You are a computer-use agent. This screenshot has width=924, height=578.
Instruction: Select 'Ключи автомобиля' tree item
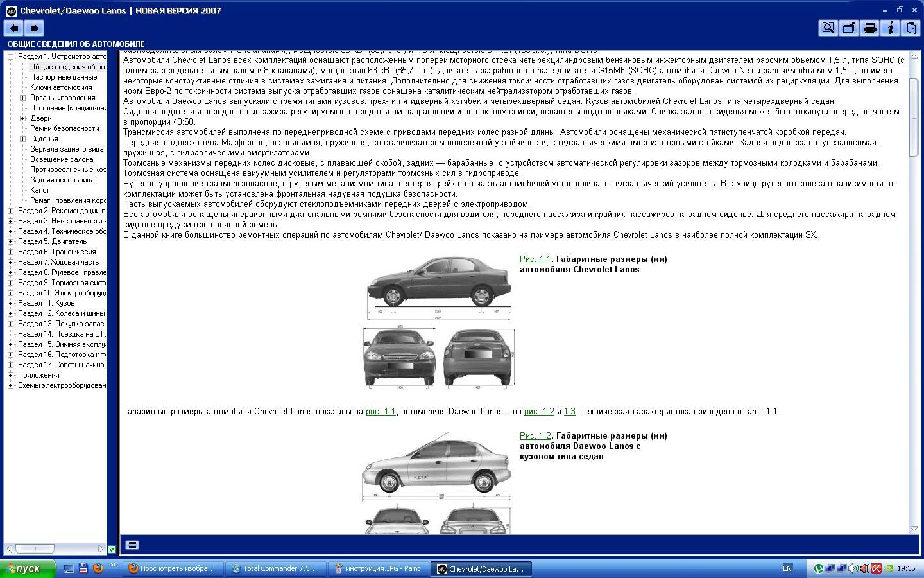point(61,87)
